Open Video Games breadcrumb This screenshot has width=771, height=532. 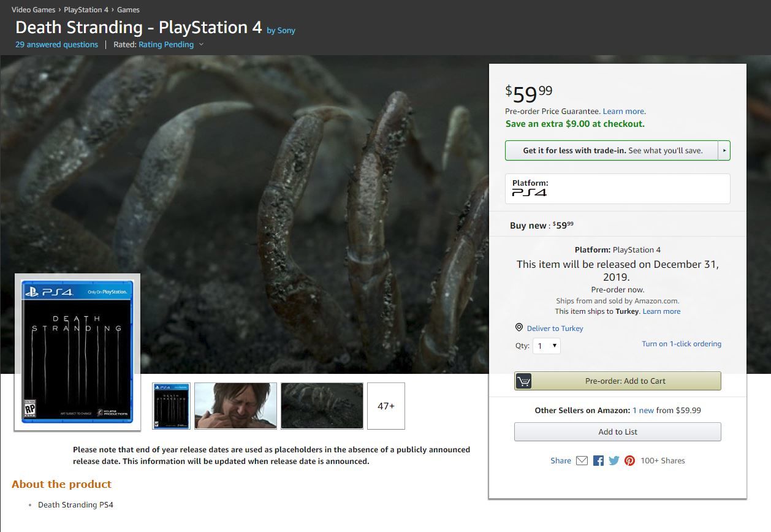(x=33, y=10)
